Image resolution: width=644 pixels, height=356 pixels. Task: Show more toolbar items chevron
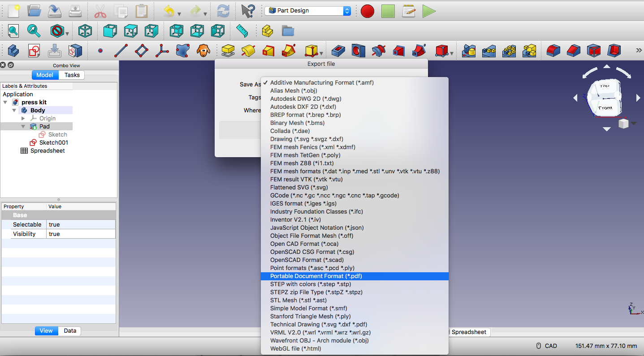click(639, 51)
